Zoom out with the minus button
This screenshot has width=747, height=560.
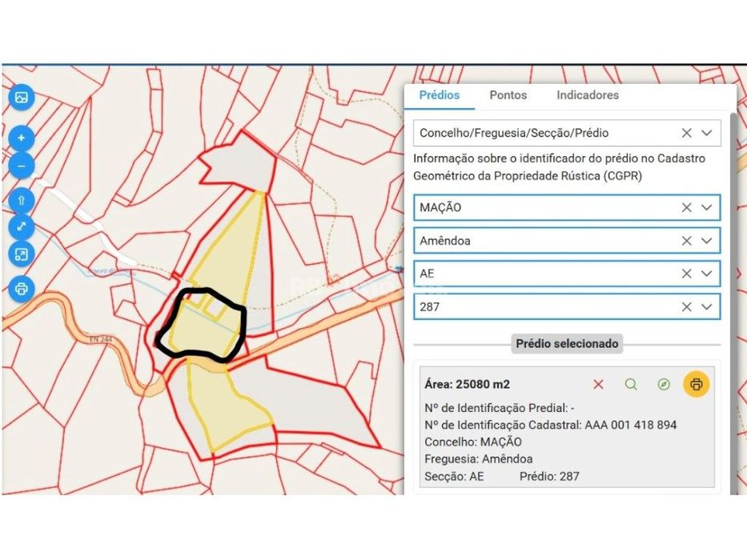click(x=22, y=166)
